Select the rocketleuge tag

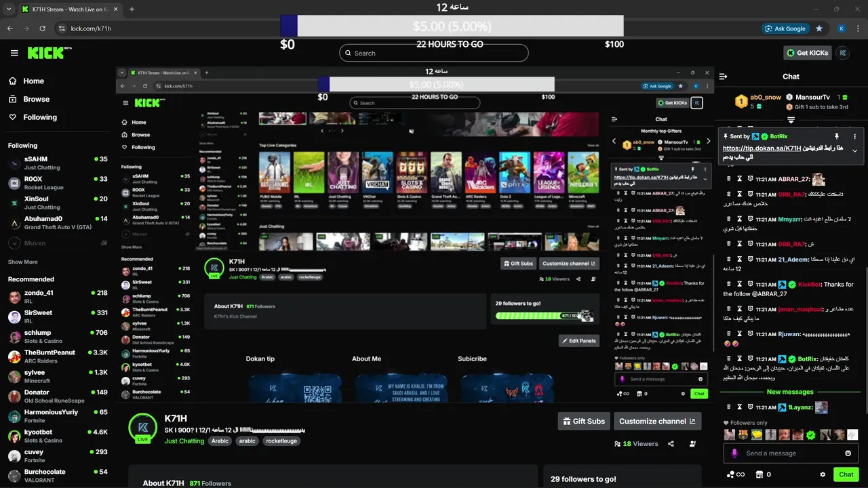coord(282,441)
